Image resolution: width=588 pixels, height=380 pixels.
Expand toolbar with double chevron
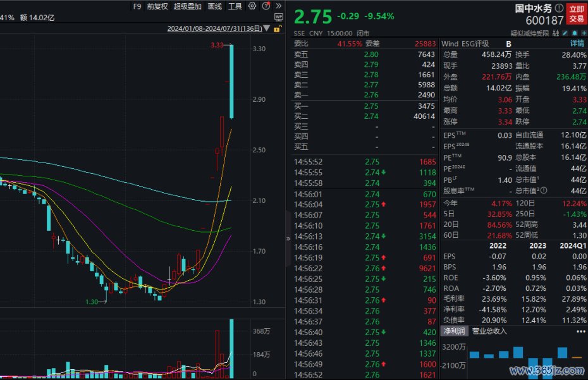coord(278,6)
